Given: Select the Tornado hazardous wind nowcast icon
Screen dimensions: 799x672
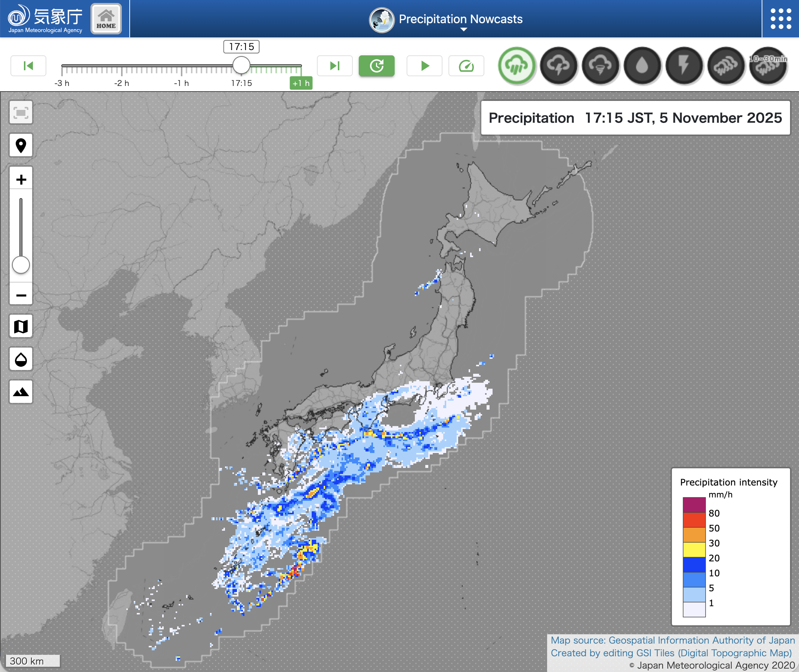Looking at the screenshot, I should 601,65.
